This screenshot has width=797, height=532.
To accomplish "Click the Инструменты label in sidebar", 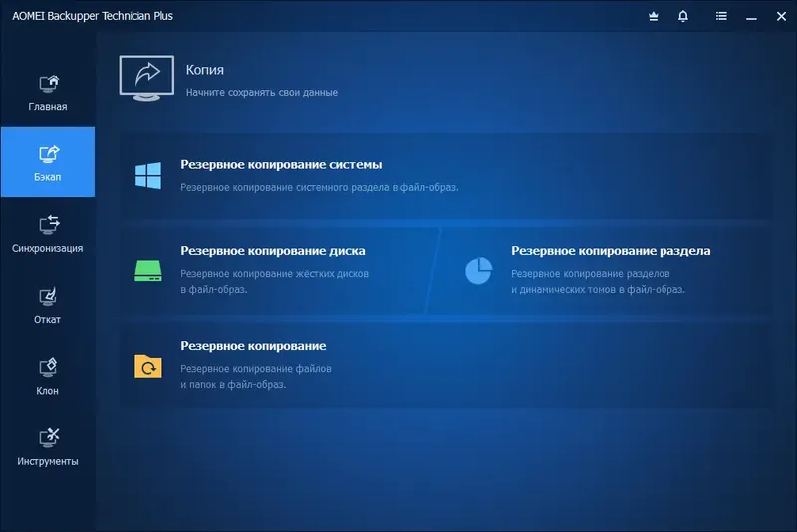I will pyautogui.click(x=48, y=462).
